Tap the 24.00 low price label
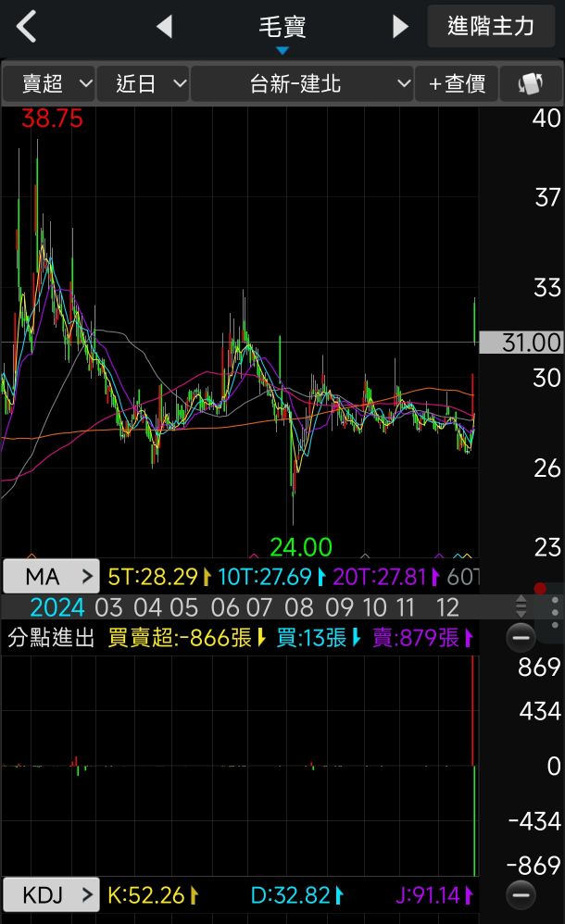 301,547
